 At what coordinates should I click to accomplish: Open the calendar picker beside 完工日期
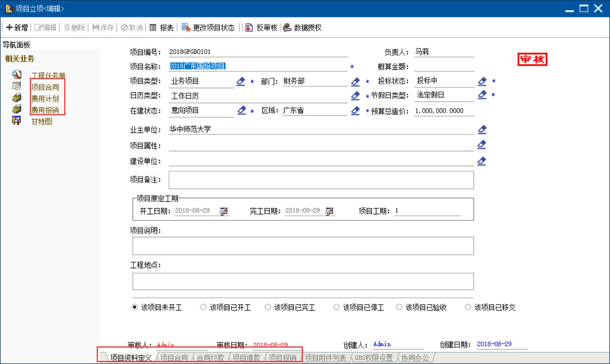coord(329,211)
